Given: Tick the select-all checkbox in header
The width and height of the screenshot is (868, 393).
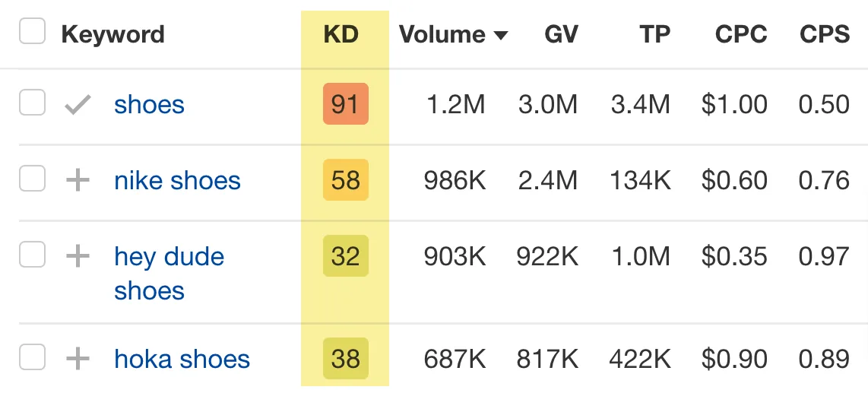Looking at the screenshot, I should pyautogui.click(x=32, y=30).
